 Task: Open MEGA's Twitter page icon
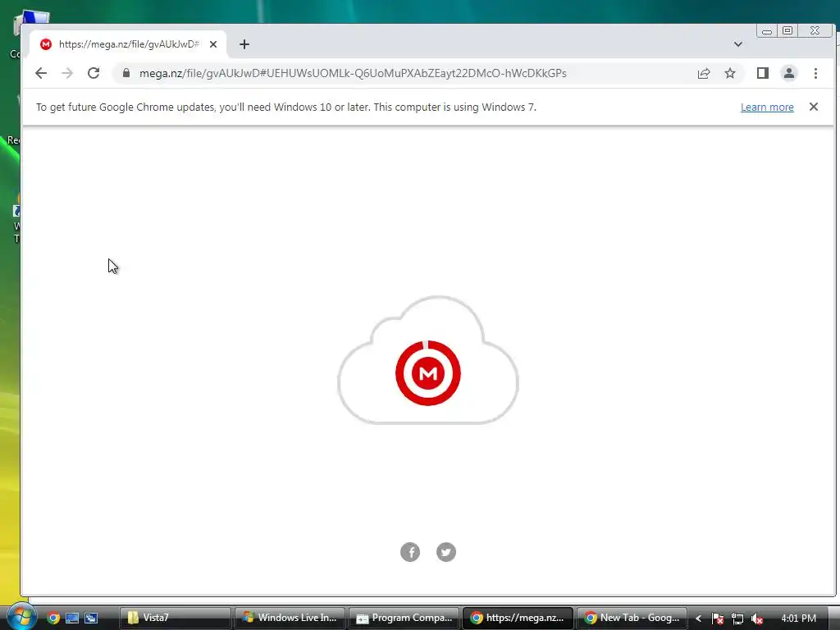click(445, 552)
